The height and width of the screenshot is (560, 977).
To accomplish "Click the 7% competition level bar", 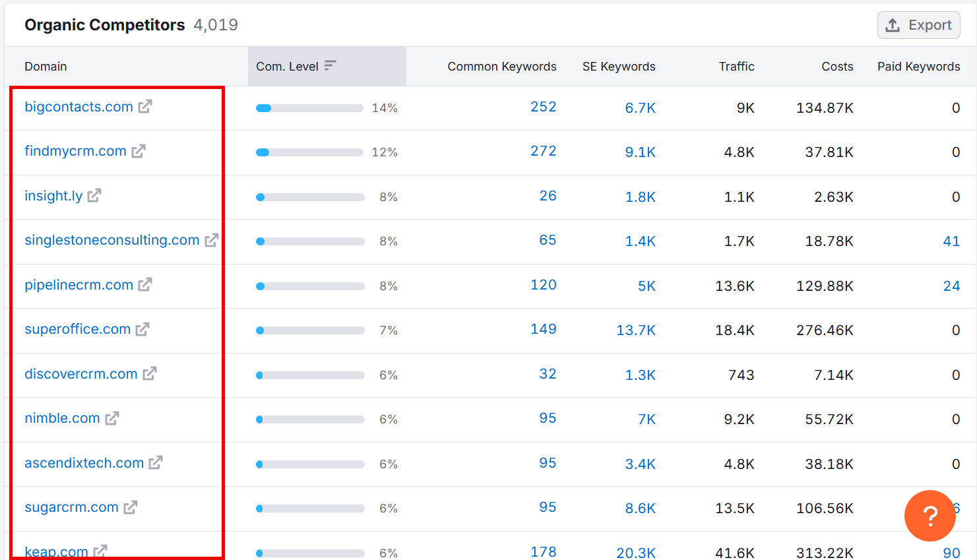I will point(310,330).
